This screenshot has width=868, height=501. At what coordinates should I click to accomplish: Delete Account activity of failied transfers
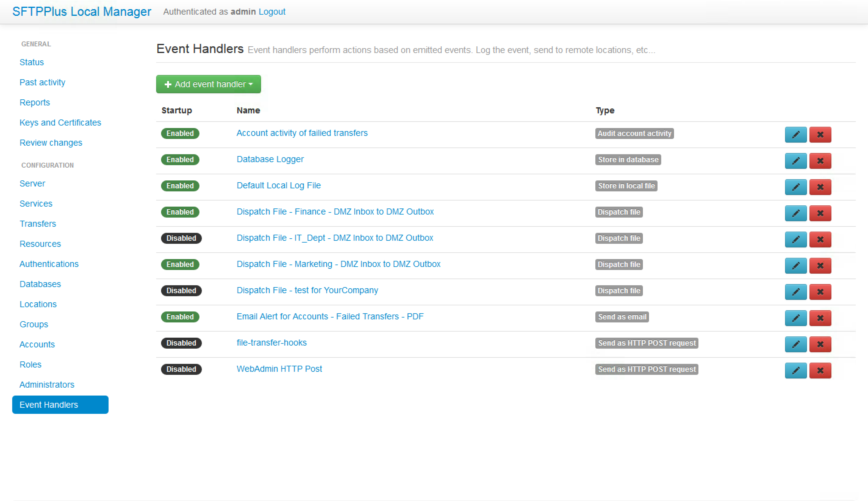[820, 134]
